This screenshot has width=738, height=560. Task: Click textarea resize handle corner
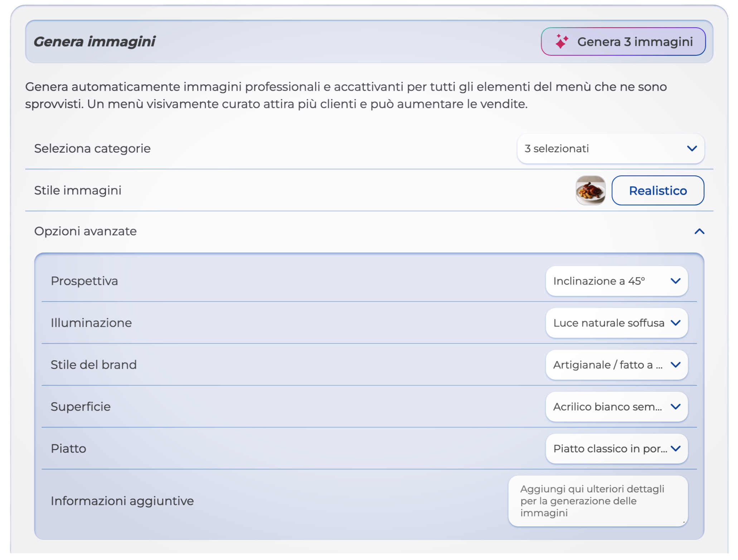click(683, 522)
